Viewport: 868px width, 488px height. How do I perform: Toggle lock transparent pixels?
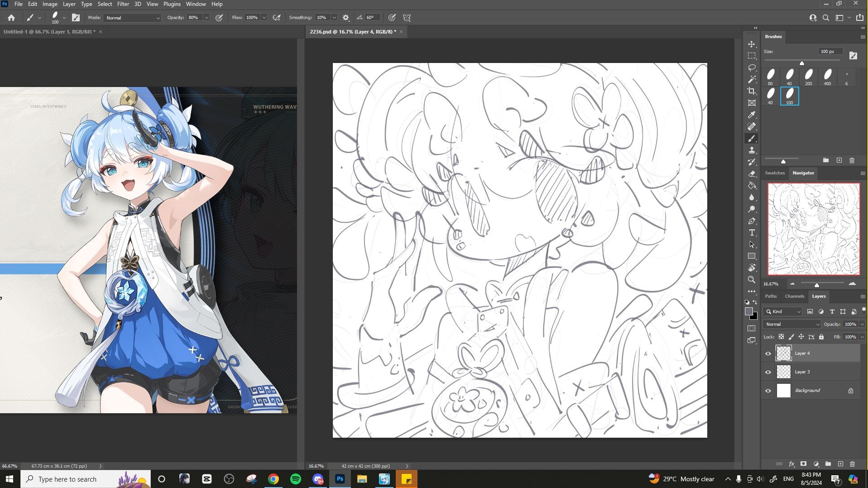[781, 337]
